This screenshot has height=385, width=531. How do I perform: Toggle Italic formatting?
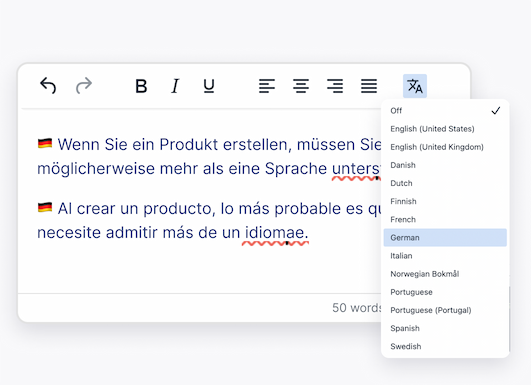pyautogui.click(x=175, y=86)
